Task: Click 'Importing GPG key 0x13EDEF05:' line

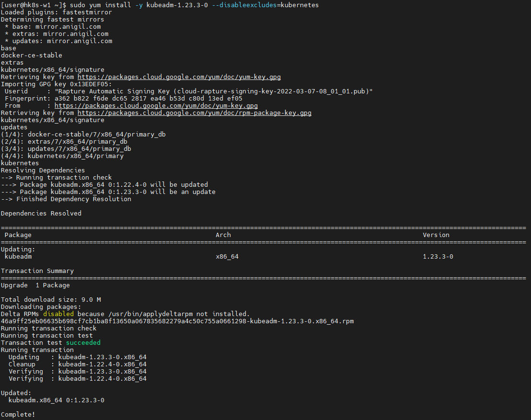Action: tap(56, 84)
